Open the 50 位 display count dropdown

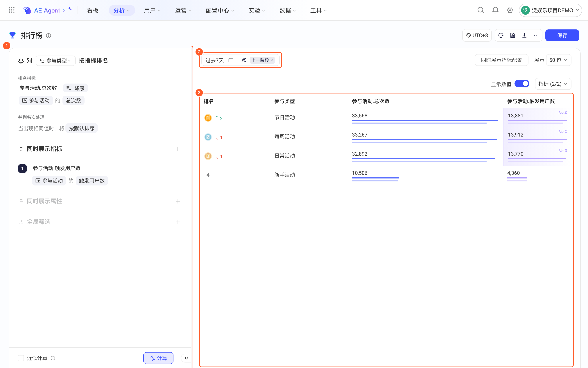click(558, 60)
